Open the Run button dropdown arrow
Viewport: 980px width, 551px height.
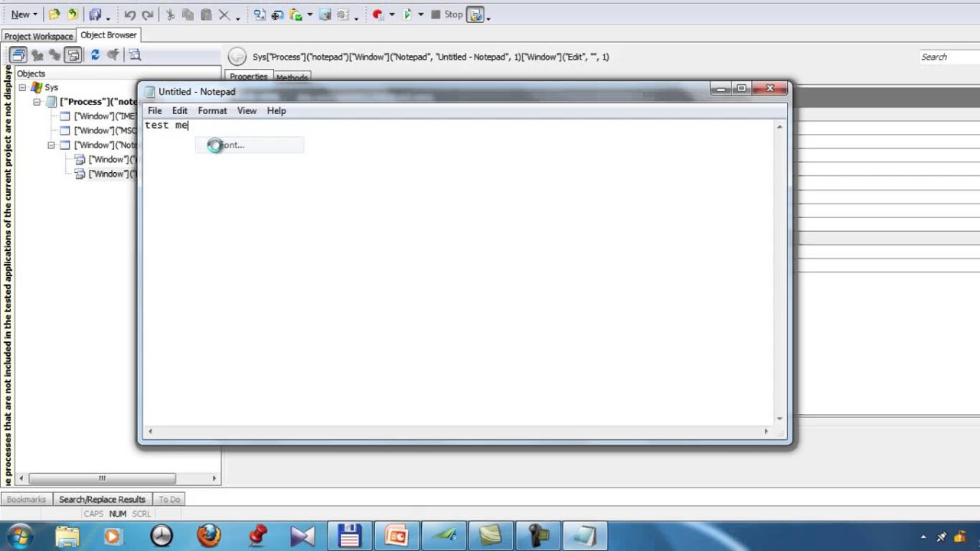coord(420,15)
